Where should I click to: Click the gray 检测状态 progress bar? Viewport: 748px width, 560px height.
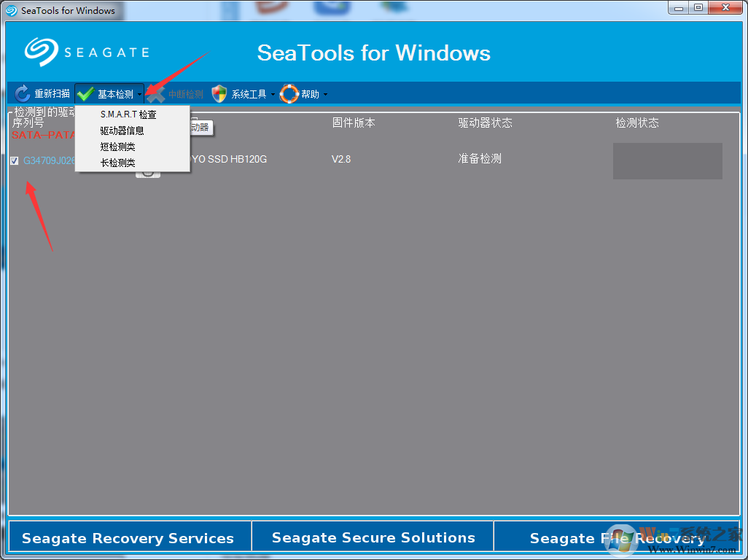(x=667, y=161)
